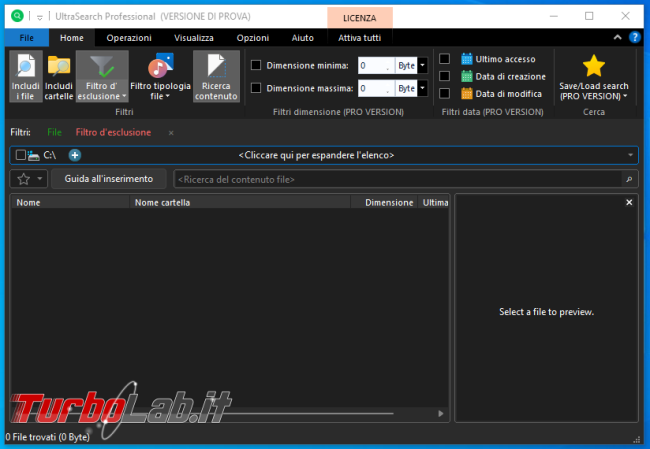Open the Filtro tipologia file menu

click(x=160, y=77)
